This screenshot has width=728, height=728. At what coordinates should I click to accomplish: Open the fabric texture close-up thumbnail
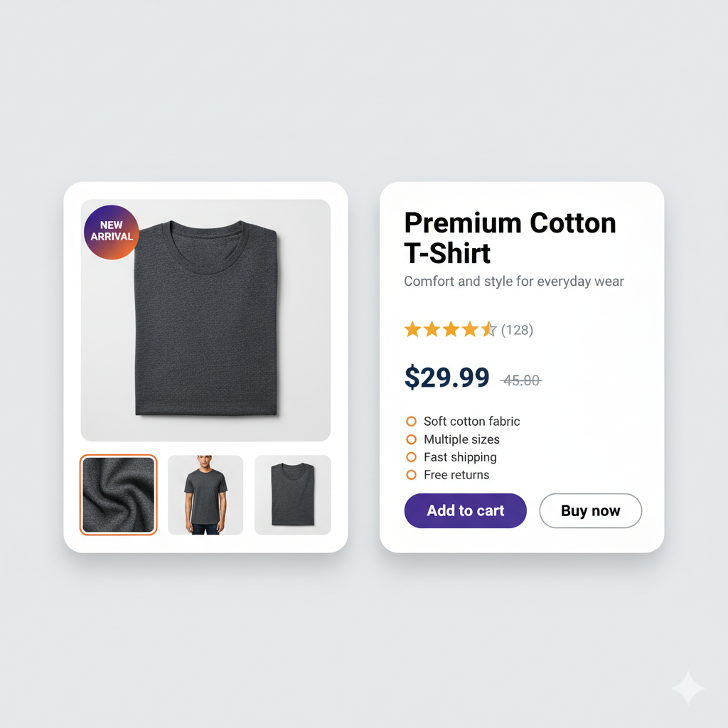pyautogui.click(x=118, y=495)
